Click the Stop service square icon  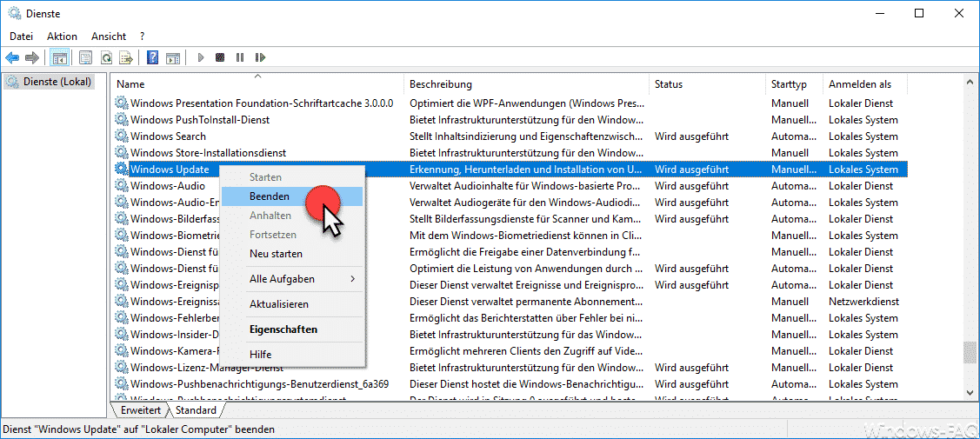pos(219,58)
